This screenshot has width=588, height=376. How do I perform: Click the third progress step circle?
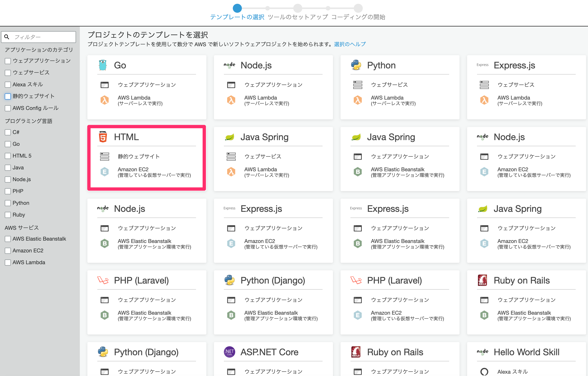point(358,8)
